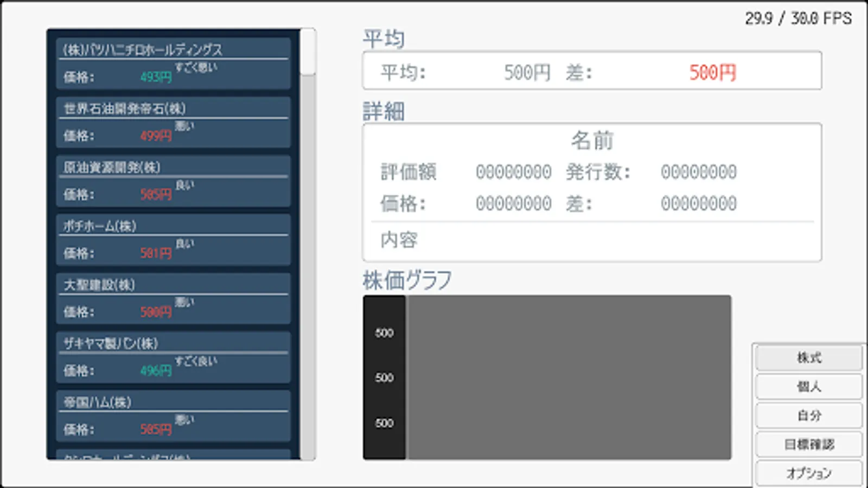Viewport: 868px width, 488px height.
Task: Click the FPS counter readout
Action: [798, 18]
